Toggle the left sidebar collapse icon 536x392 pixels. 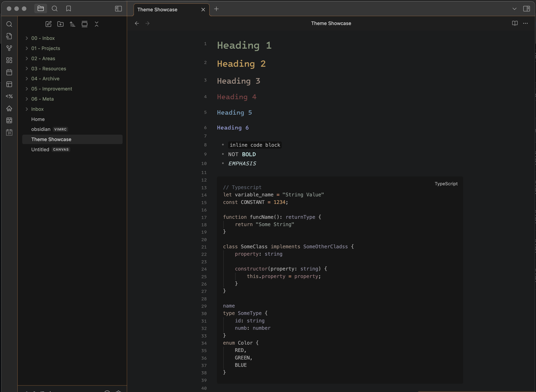[x=118, y=8]
